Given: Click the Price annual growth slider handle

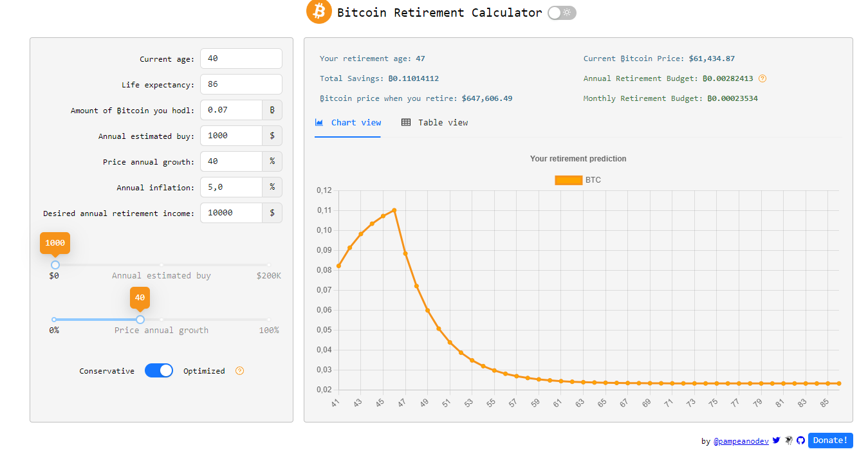Looking at the screenshot, I should point(140,320).
